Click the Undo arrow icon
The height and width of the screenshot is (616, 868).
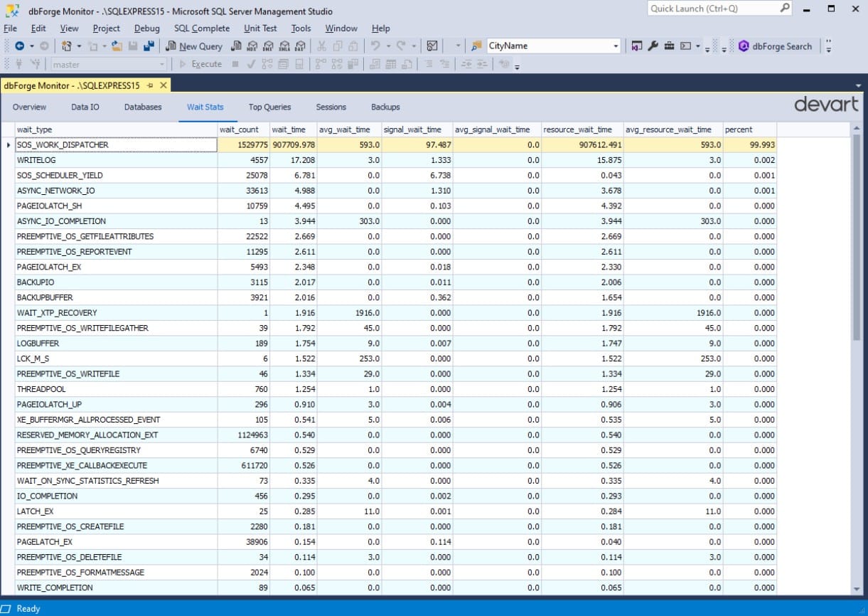376,46
